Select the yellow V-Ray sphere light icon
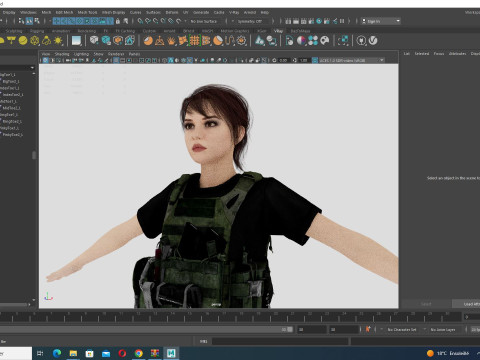Image resolution: width=480 pixels, height=360 pixels. point(23,41)
